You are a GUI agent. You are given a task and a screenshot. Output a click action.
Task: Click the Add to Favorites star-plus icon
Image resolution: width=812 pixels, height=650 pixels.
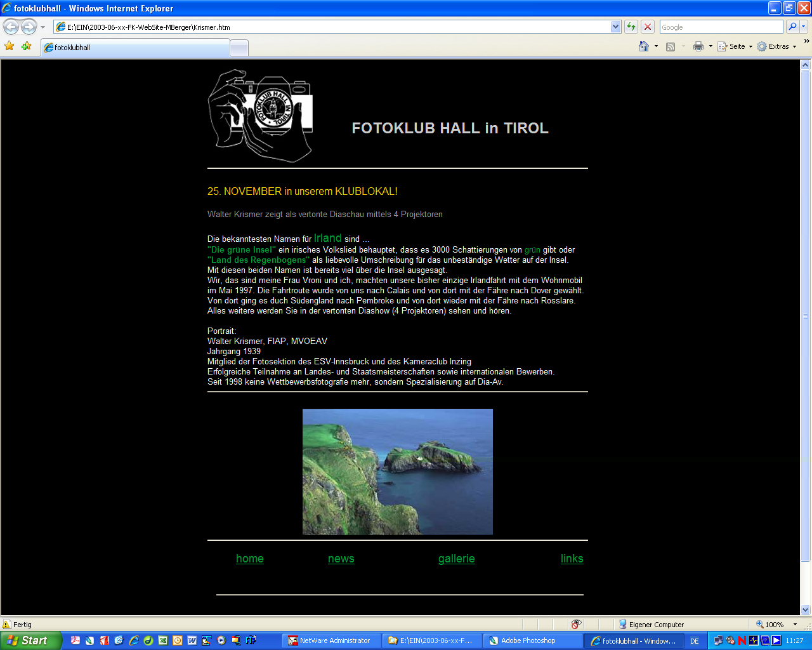coord(26,46)
